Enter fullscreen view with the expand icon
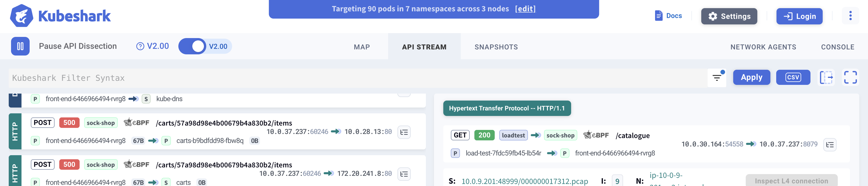 (x=850, y=78)
